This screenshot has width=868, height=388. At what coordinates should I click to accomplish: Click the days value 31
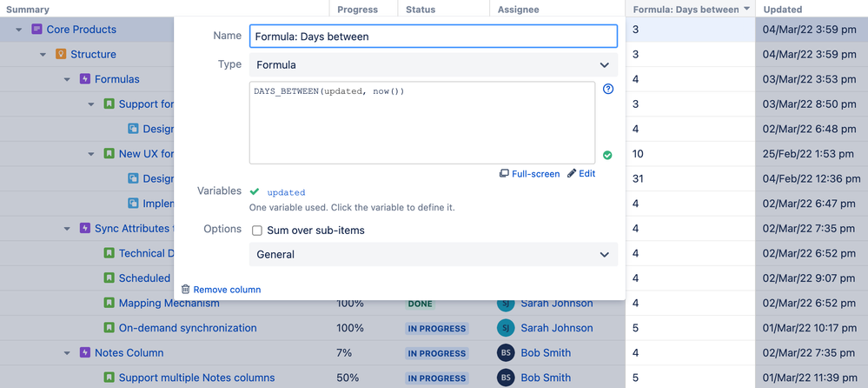[x=638, y=178]
